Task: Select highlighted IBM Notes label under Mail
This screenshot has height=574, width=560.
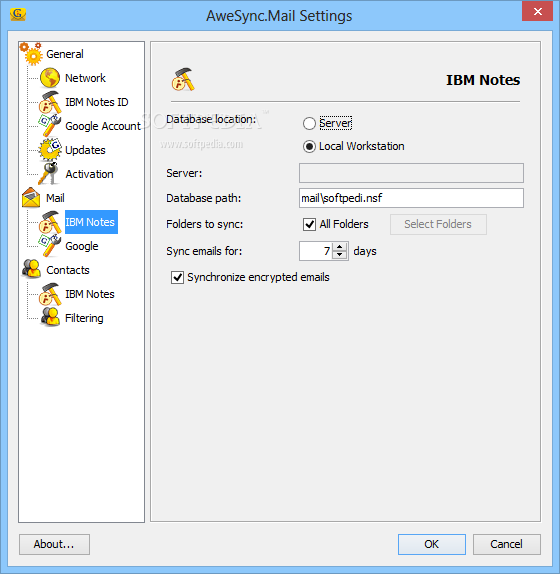Action: click(x=91, y=222)
